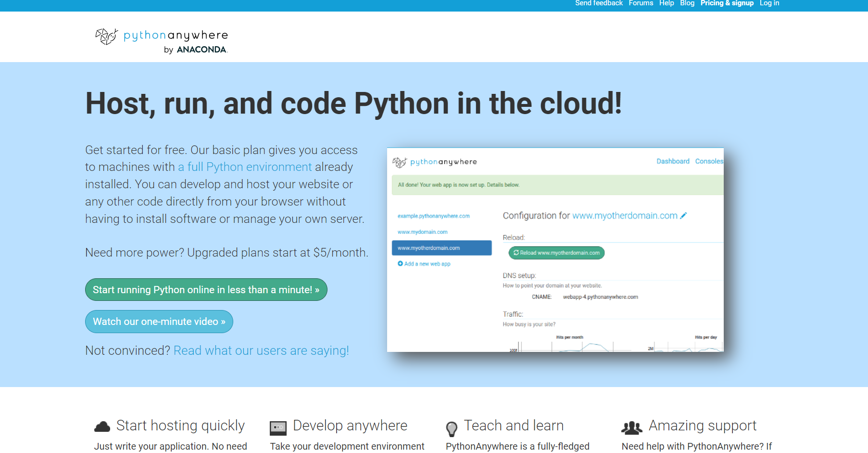The height and width of the screenshot is (453, 868).
Task: Click Watch our one-minute video button
Action: pyautogui.click(x=159, y=322)
